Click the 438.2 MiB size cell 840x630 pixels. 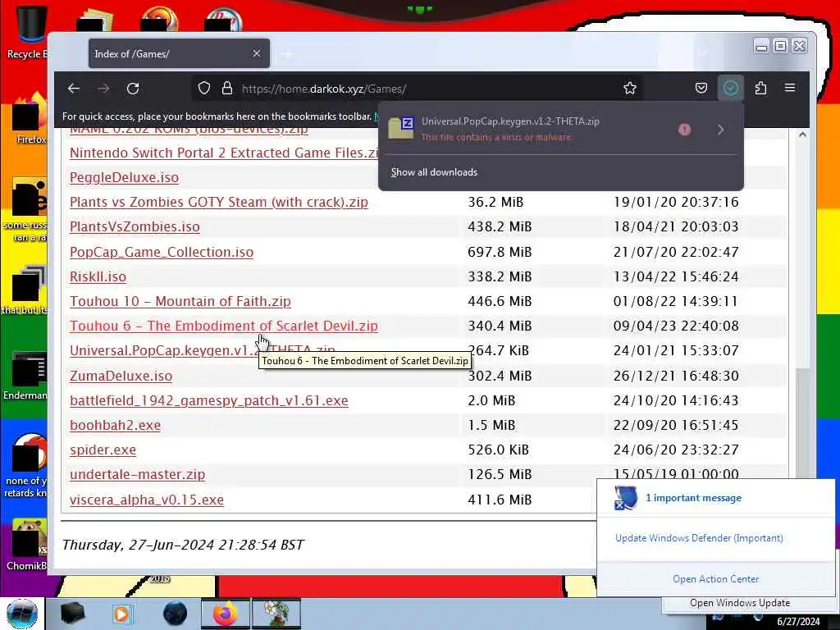pyautogui.click(x=500, y=226)
